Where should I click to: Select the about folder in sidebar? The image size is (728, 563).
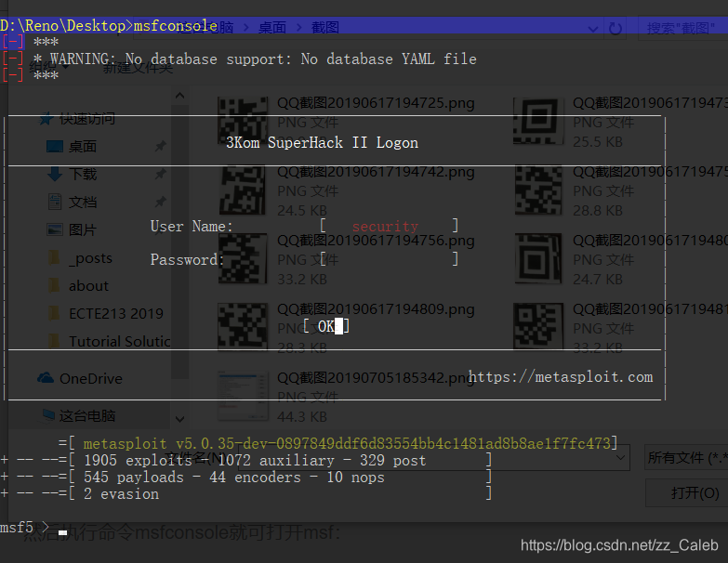(x=79, y=285)
